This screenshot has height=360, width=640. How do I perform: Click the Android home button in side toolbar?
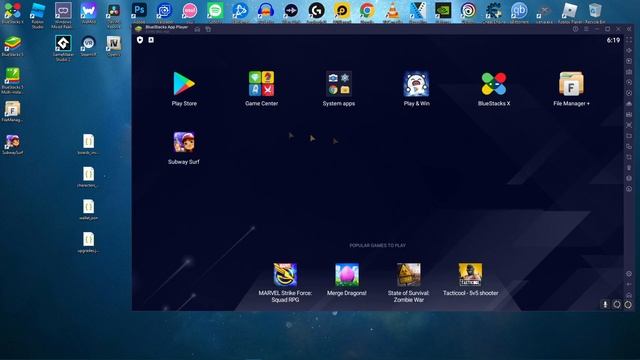point(629,295)
